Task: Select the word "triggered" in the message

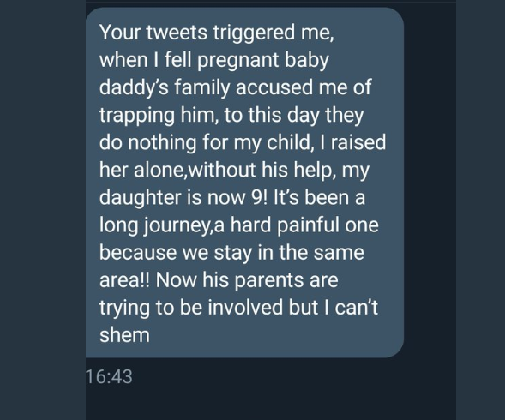Action: [x=254, y=33]
